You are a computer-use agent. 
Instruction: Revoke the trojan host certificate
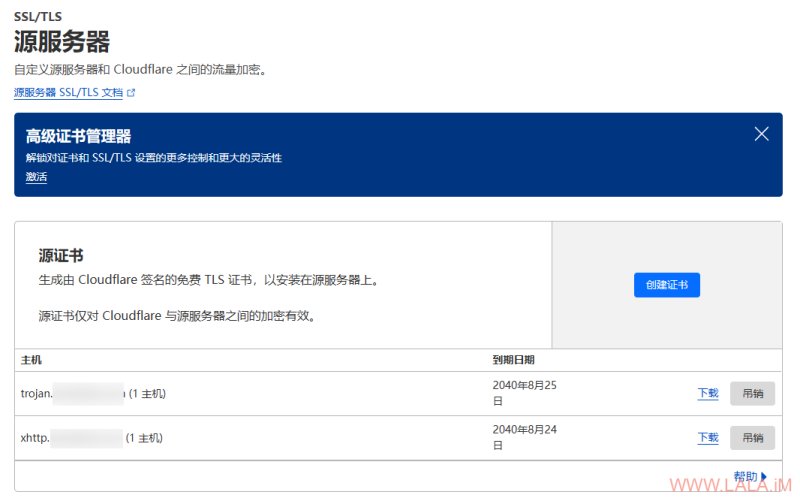pos(753,393)
